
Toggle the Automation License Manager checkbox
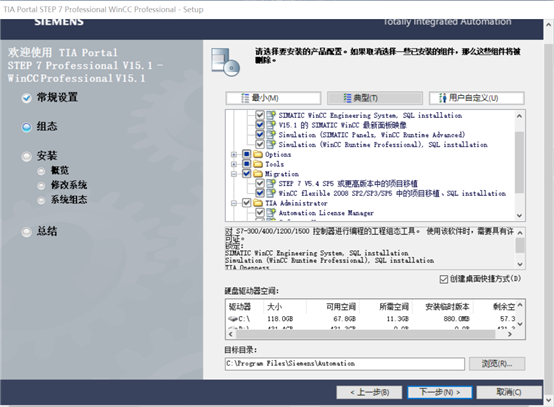coord(260,212)
